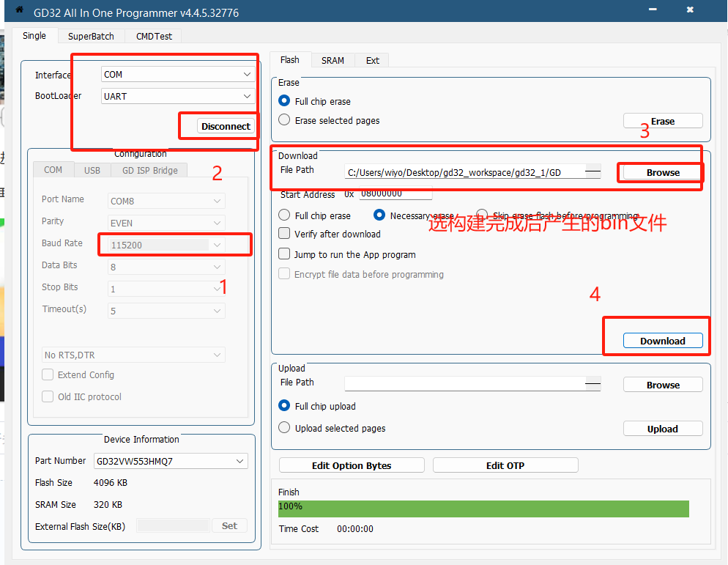728x565 pixels.
Task: Click the 100% green progress bar
Action: coord(484,509)
